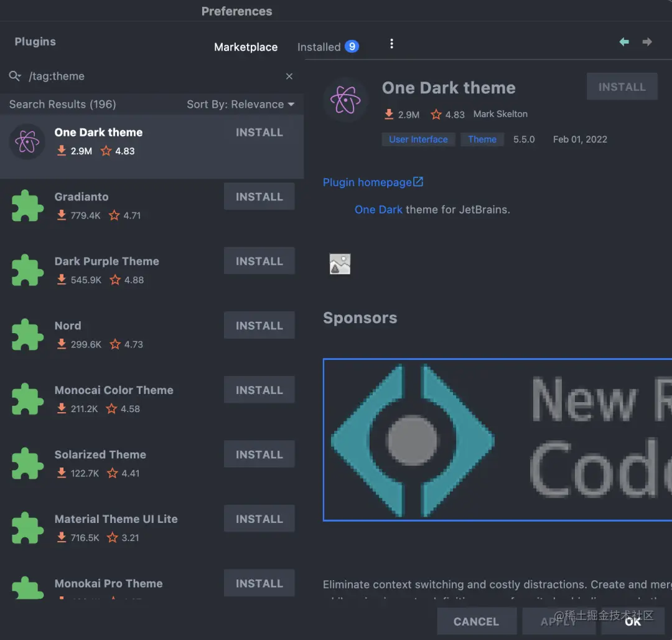Select the Nord entry name

(x=68, y=326)
